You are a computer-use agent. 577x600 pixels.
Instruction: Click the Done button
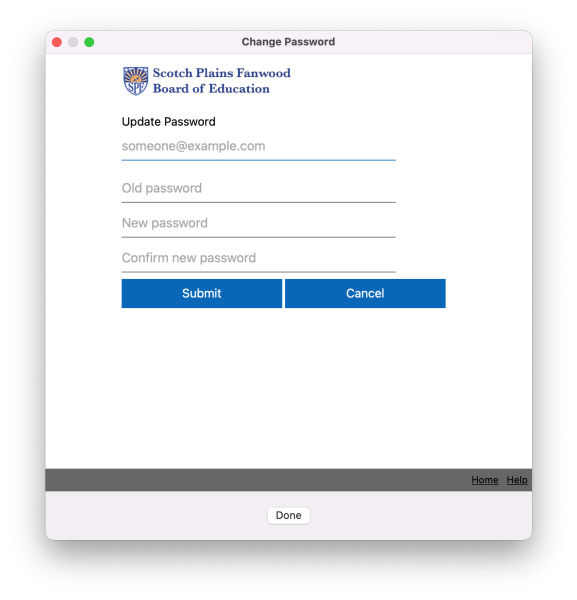(x=288, y=515)
